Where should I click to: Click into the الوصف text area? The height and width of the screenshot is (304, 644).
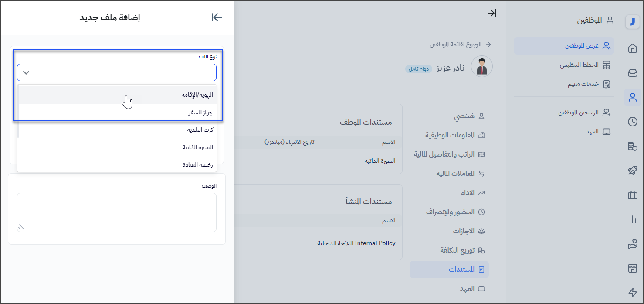pyautogui.click(x=117, y=212)
